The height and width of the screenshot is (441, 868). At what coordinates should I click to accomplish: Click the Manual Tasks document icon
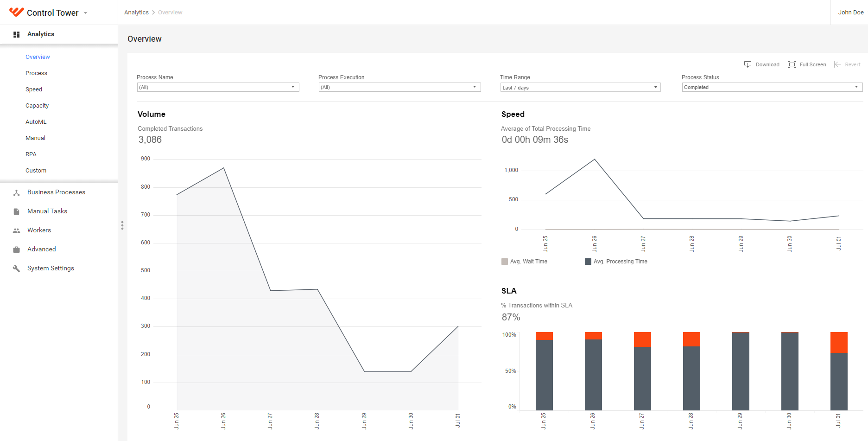(x=16, y=211)
